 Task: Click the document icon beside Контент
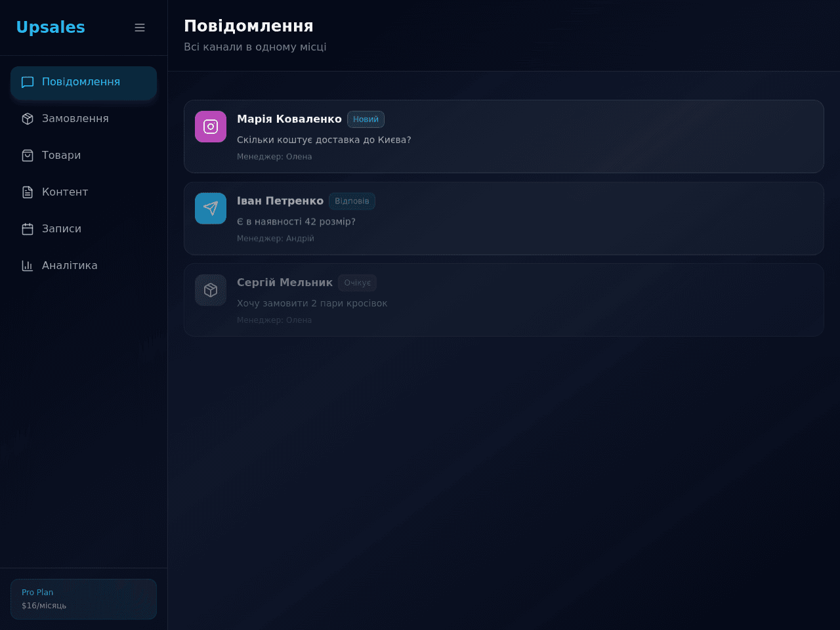click(x=28, y=192)
